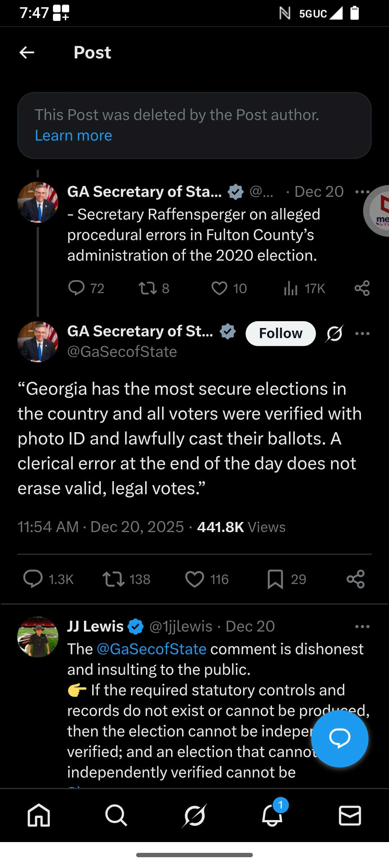Repost the main post with 138 reposts
389x868 pixels.
point(113,579)
